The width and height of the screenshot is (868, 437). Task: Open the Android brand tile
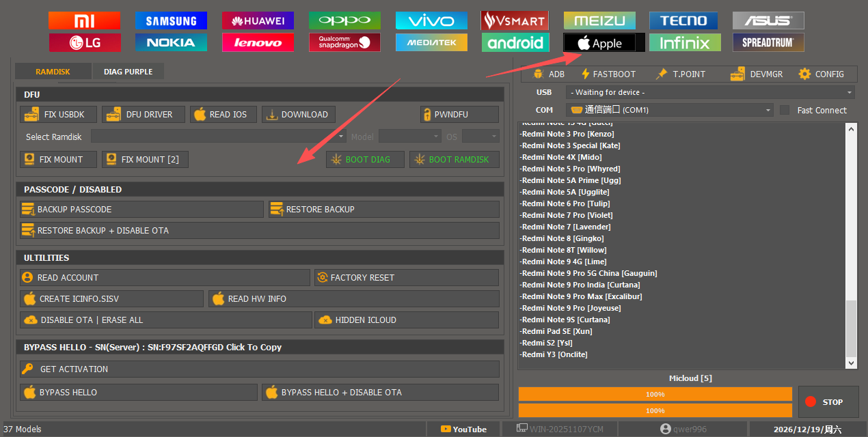click(x=516, y=43)
